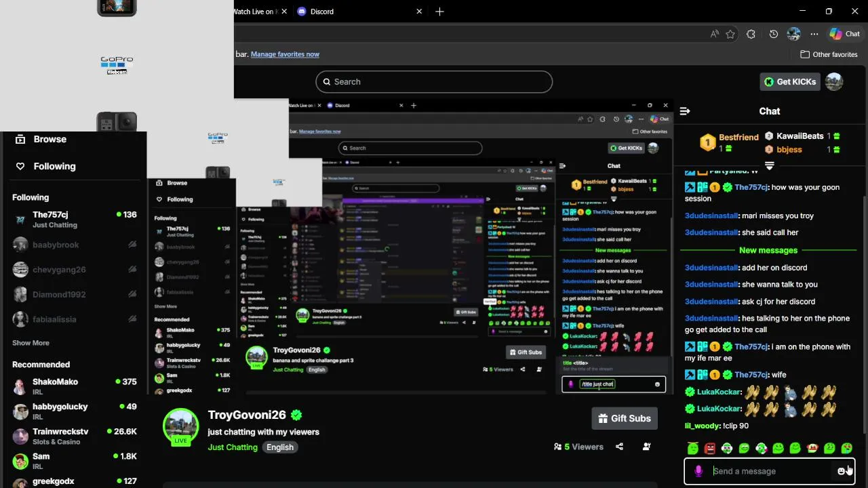Open The757cj channel in Following list
The width and height of the screenshot is (868, 488).
coord(75,220)
